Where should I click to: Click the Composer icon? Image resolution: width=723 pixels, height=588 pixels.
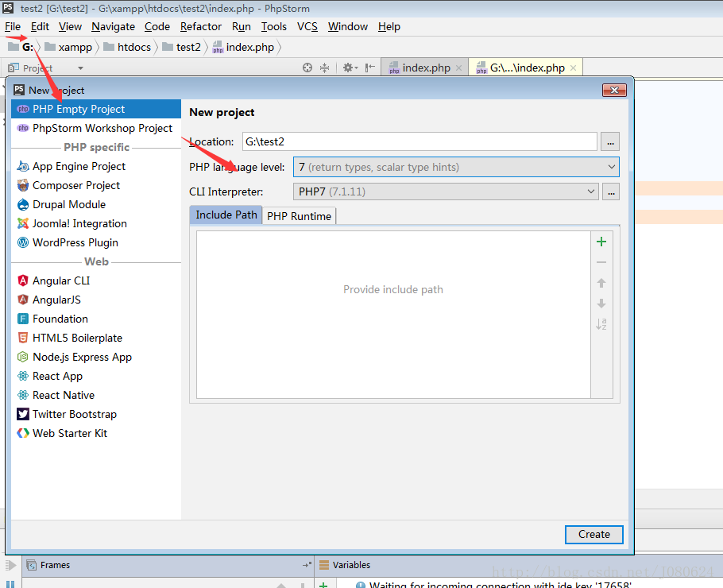pyautogui.click(x=22, y=185)
